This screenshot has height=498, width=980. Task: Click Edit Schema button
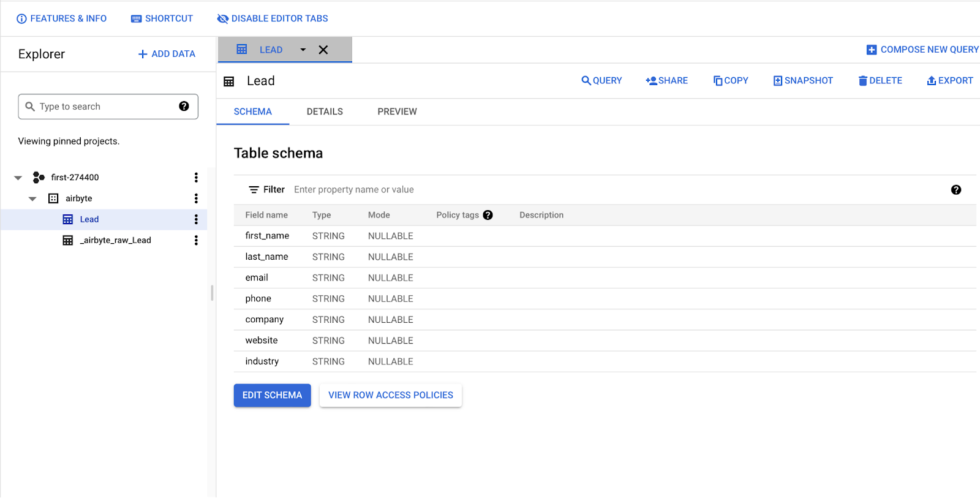[272, 395]
